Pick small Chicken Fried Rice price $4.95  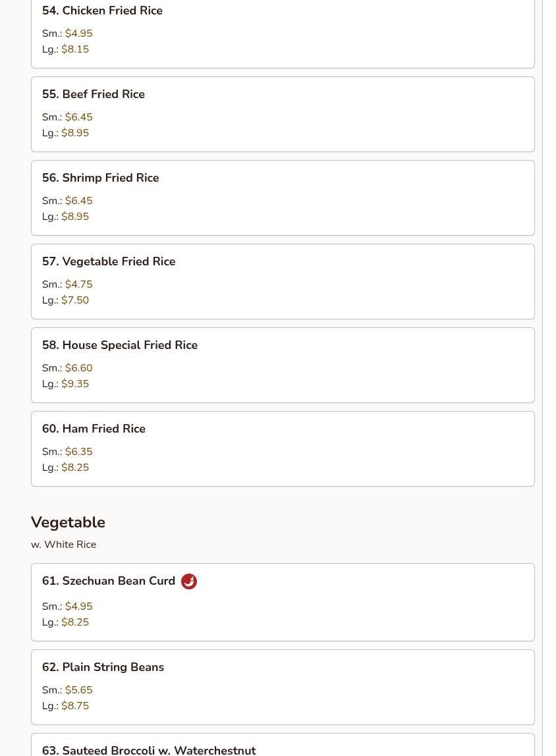coord(78,34)
